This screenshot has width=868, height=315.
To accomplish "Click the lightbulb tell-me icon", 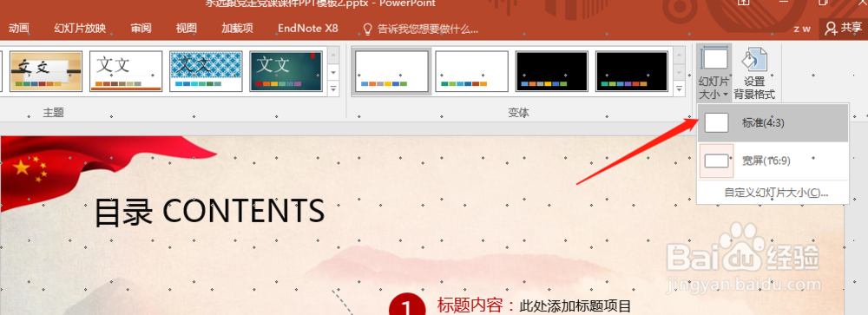I will 367,29.
